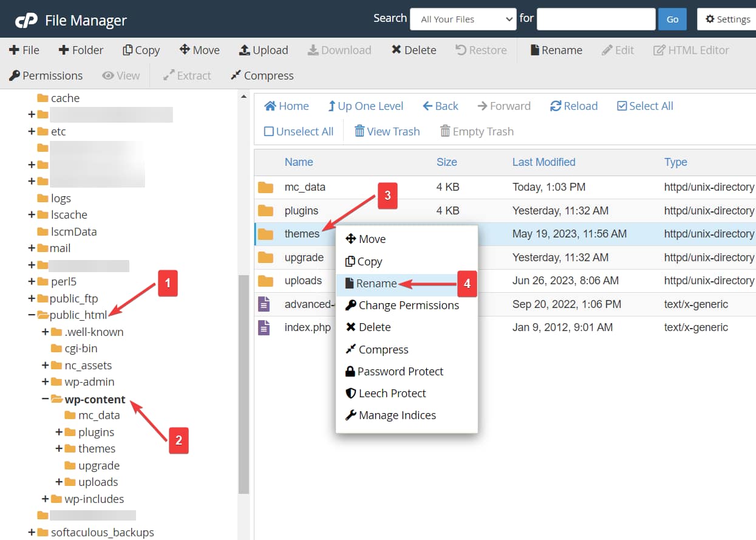
Task: Select all files with Select All
Action: click(x=644, y=106)
